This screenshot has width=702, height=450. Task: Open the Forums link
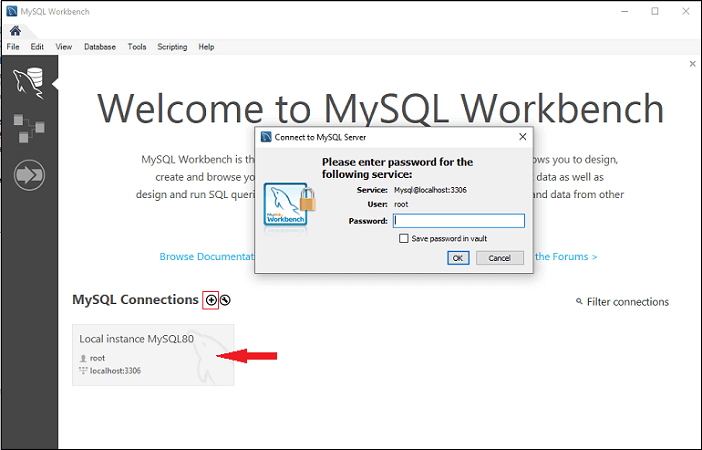(x=566, y=257)
